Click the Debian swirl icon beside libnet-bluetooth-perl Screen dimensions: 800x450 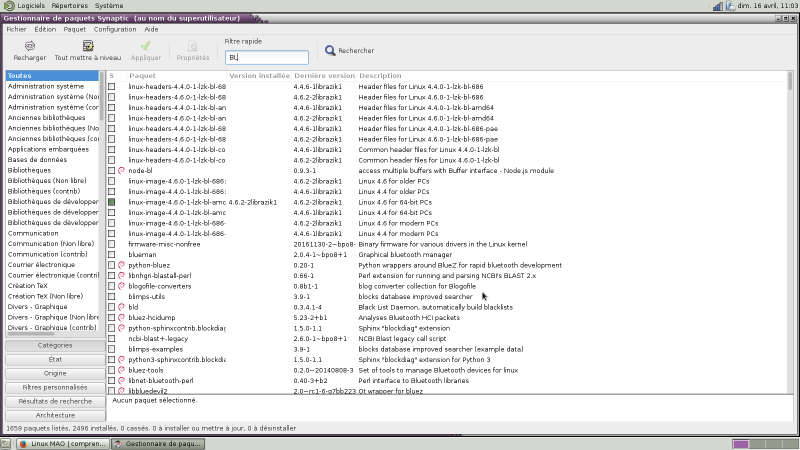coord(121,381)
